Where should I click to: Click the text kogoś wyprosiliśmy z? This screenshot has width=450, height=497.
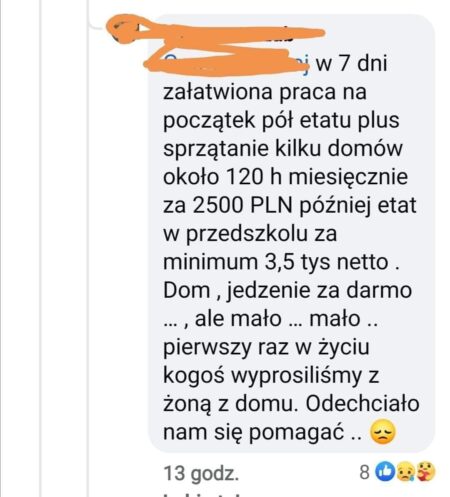pyautogui.click(x=271, y=376)
